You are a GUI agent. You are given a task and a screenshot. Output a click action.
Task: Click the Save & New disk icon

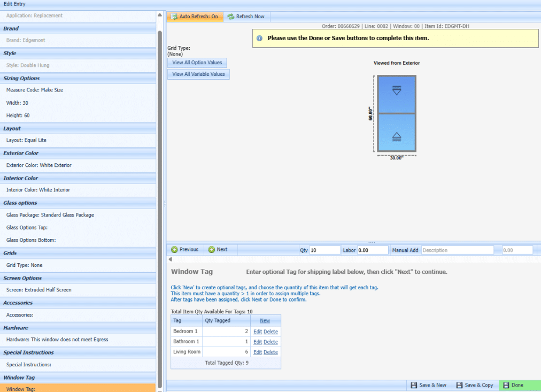pos(414,385)
